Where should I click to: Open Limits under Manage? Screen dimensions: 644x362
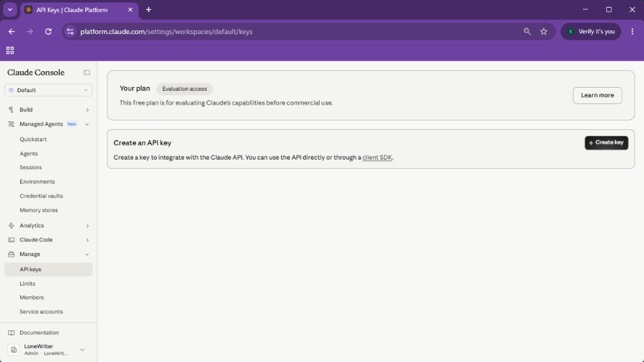27,284
